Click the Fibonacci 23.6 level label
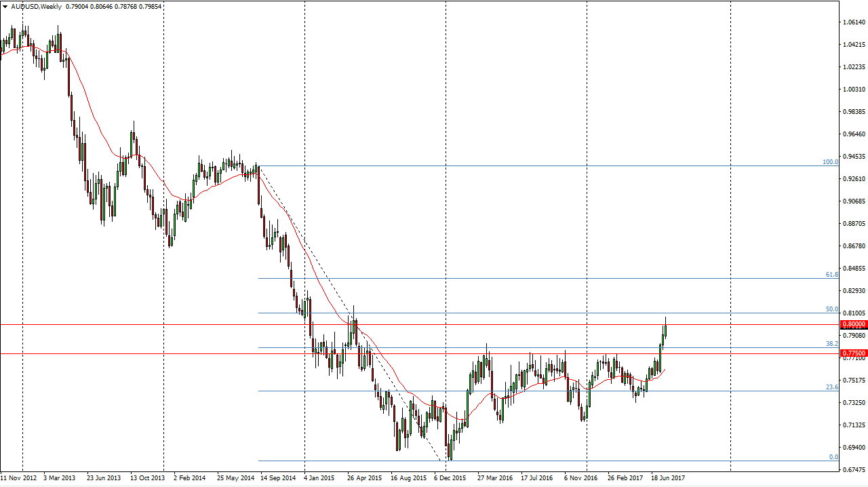Viewport: 868px width, 487px height. point(831,387)
